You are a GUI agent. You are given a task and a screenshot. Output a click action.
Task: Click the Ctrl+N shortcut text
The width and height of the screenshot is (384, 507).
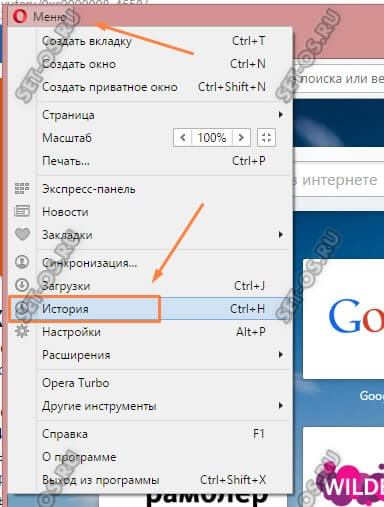pos(248,64)
